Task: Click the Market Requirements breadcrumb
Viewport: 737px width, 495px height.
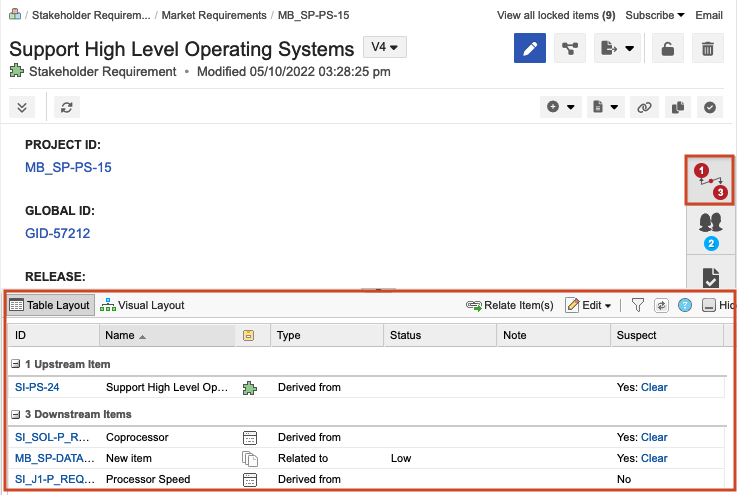Action: [x=215, y=16]
